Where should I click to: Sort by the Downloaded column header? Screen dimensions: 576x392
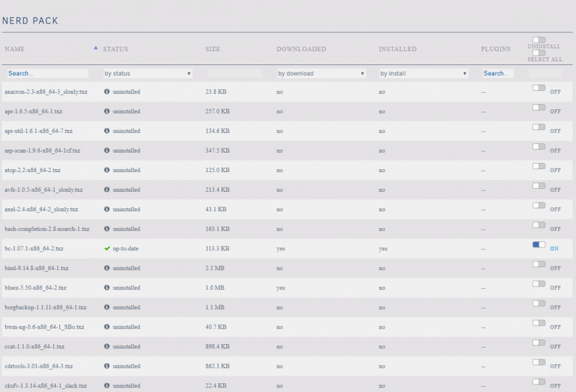coord(301,49)
